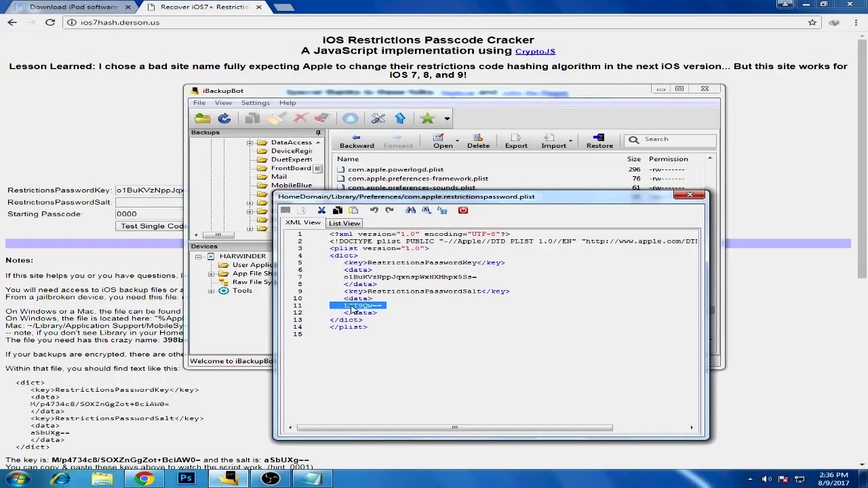This screenshot has height=488, width=868.
Task: Toggle the Backups panel pin icon
Action: (x=318, y=133)
